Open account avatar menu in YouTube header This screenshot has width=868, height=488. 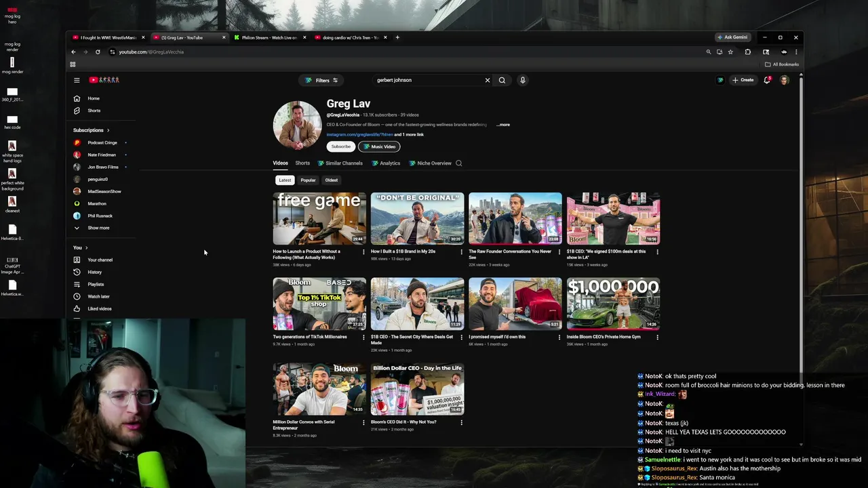(785, 80)
